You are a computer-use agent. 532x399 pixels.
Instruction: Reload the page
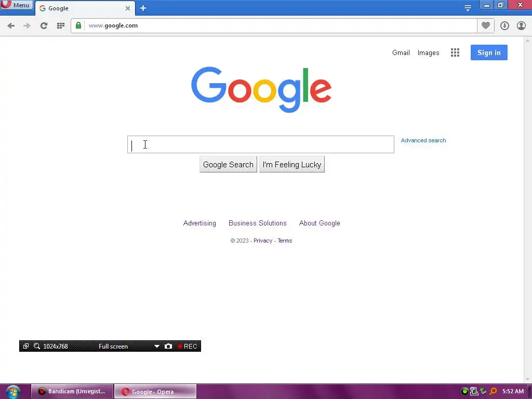[44, 26]
